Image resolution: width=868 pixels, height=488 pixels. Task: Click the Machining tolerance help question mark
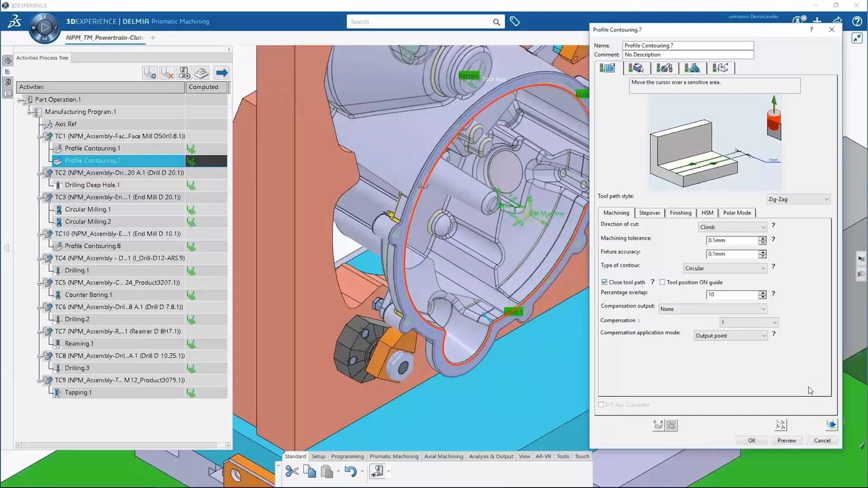pyautogui.click(x=773, y=239)
